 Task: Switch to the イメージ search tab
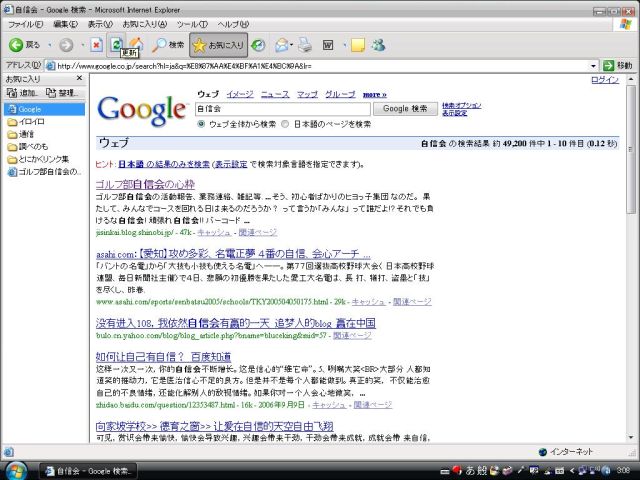point(240,94)
